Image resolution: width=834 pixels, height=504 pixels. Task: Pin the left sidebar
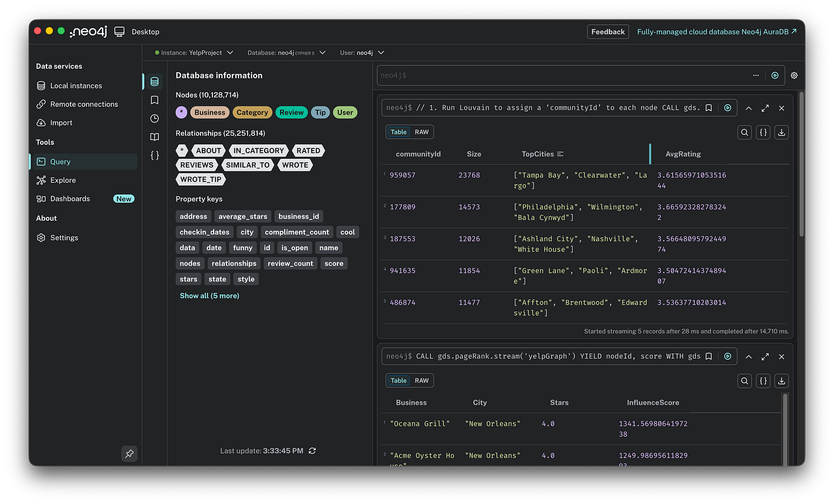(129, 454)
